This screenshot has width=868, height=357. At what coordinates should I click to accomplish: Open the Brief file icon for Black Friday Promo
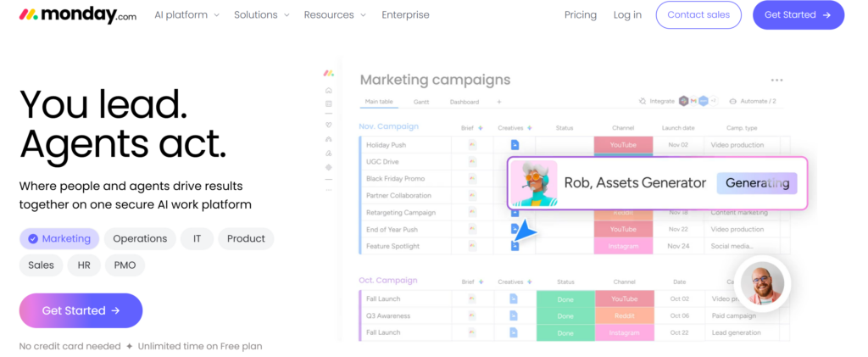(472, 179)
